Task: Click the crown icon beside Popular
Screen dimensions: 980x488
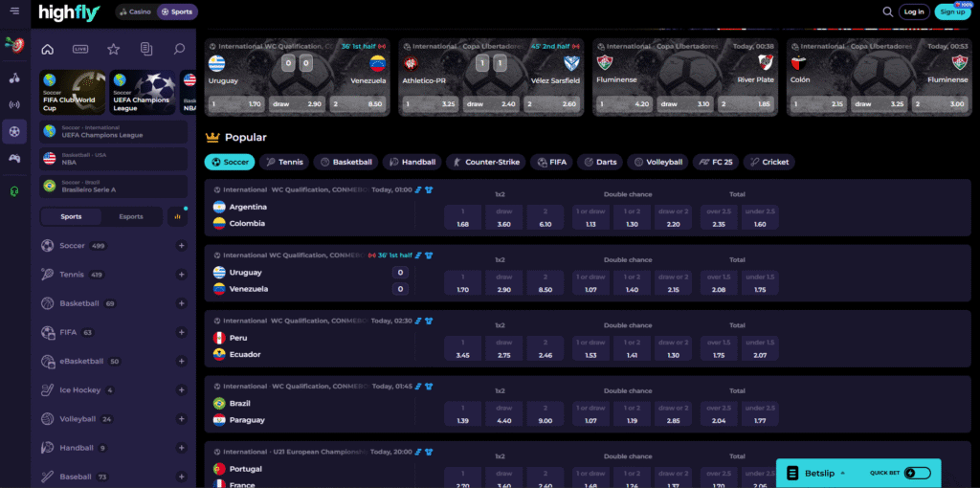Action: [212, 138]
